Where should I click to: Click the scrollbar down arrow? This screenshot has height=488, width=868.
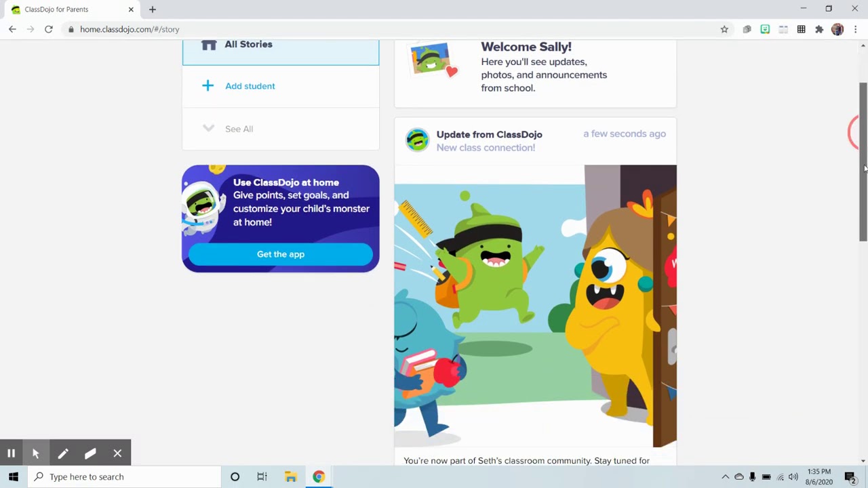(863, 461)
